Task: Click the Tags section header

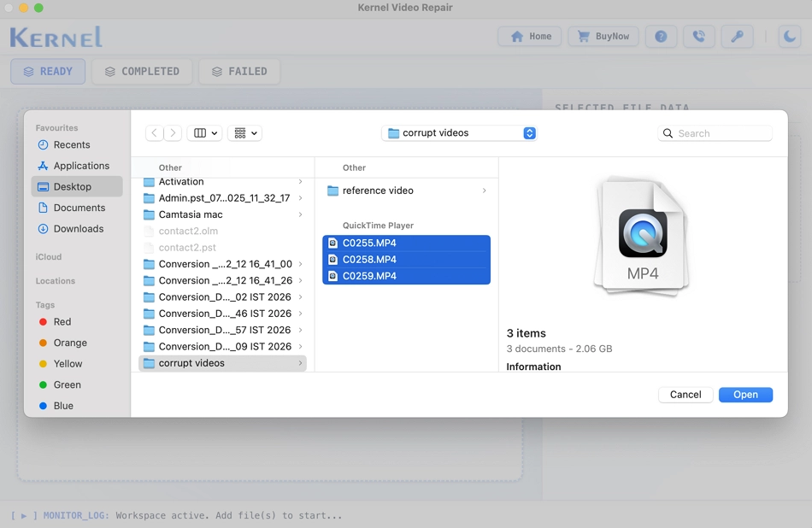Action: click(45, 305)
